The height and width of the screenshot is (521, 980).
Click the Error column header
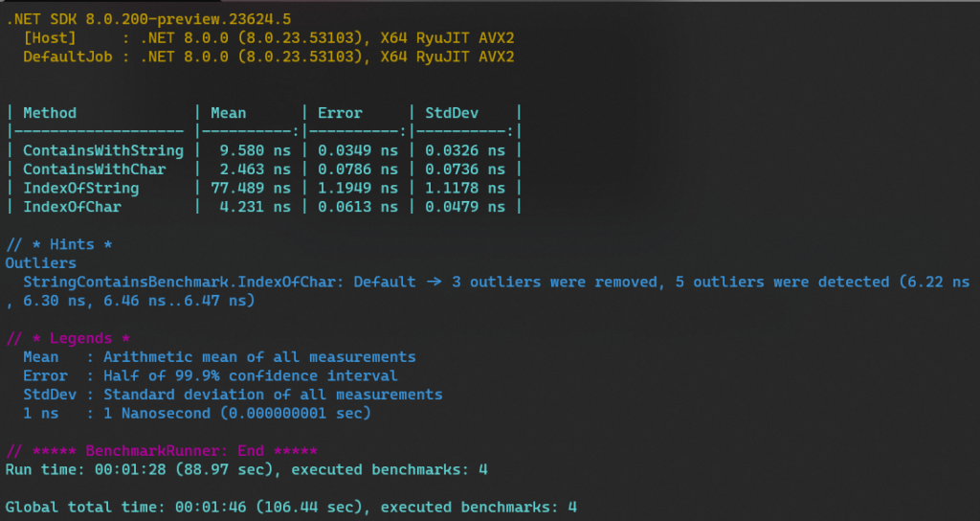[x=340, y=113]
